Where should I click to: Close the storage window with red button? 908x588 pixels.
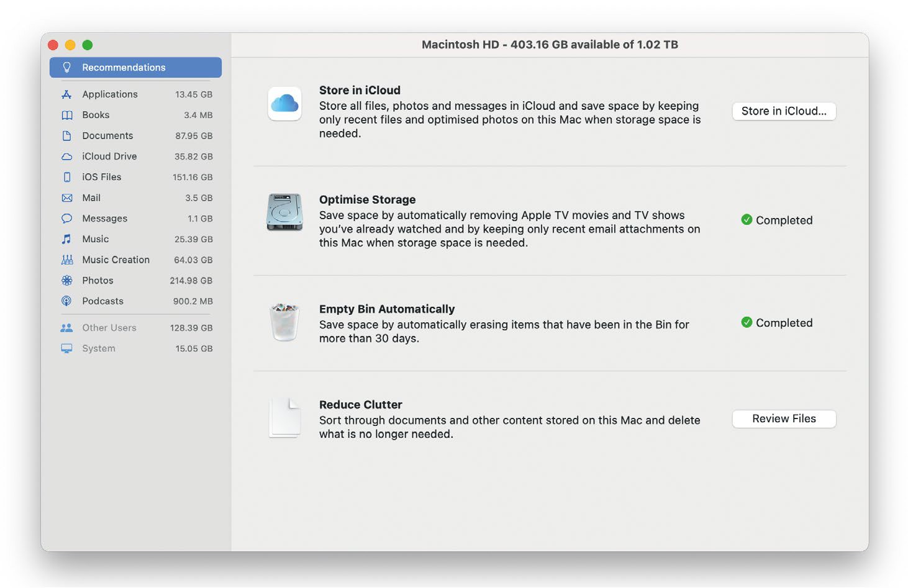pos(53,45)
